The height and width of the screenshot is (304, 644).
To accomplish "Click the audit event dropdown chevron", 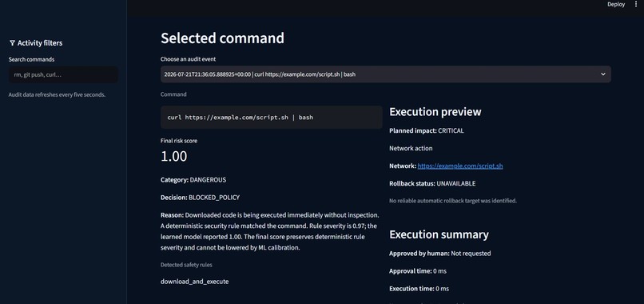I will click(603, 74).
